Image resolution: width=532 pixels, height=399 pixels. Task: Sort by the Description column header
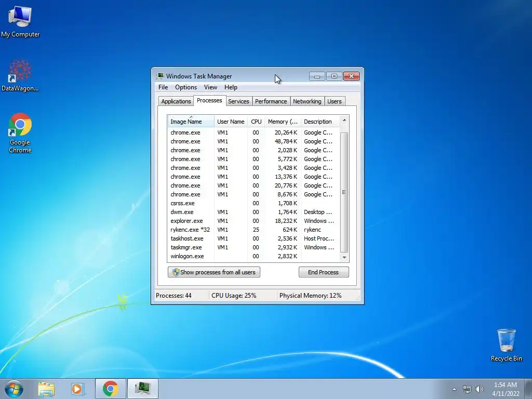point(320,122)
